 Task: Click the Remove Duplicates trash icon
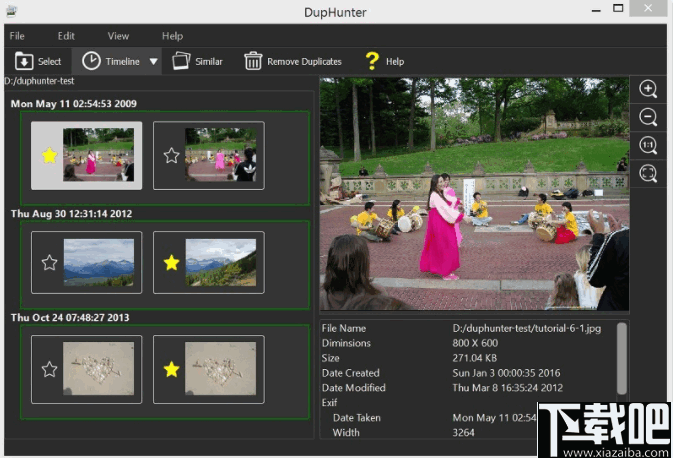click(x=254, y=61)
